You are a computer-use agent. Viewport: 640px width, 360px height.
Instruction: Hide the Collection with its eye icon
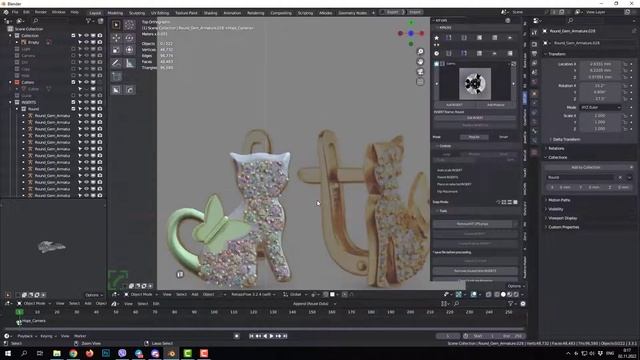(87, 36)
